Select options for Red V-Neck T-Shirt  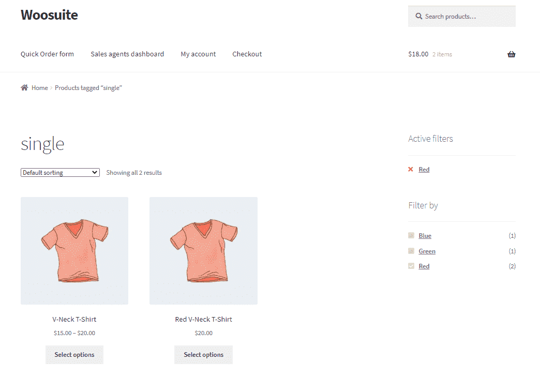click(203, 355)
